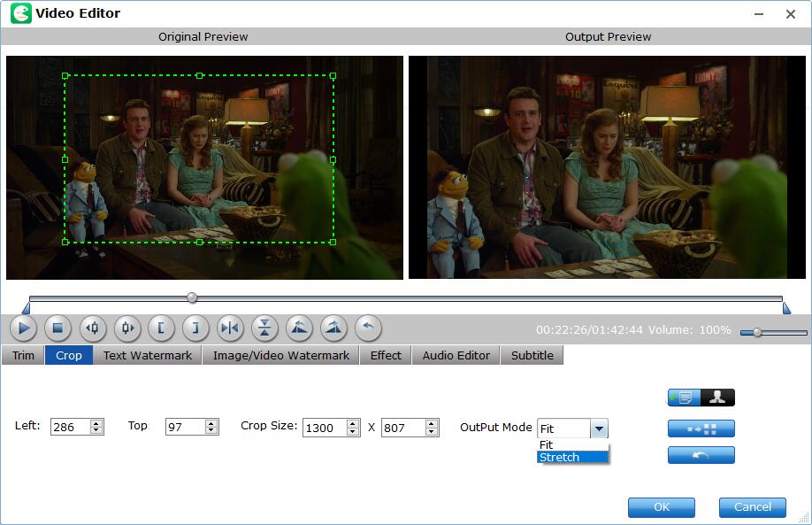Flip the video horizontally
The image size is (812, 525).
point(230,328)
